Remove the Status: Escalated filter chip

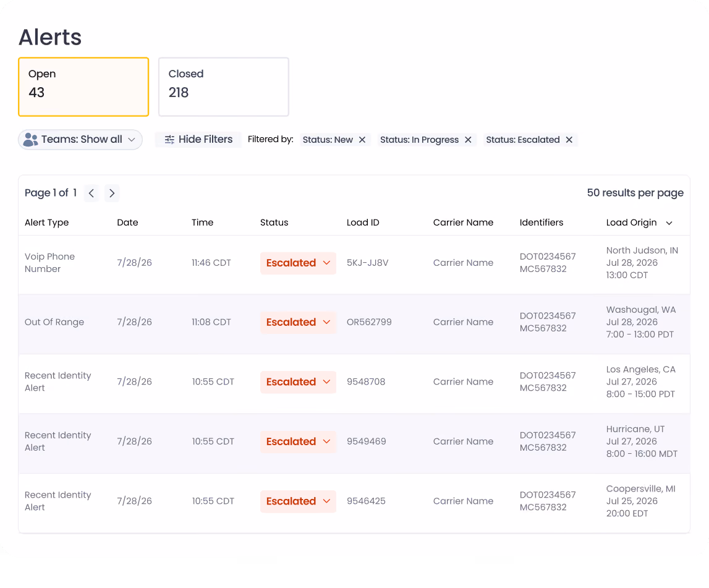569,140
